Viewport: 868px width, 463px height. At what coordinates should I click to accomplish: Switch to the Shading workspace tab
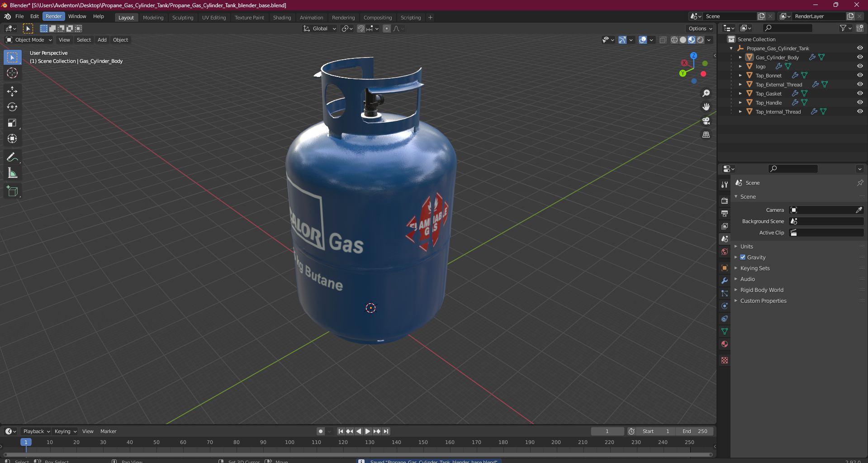(x=282, y=18)
